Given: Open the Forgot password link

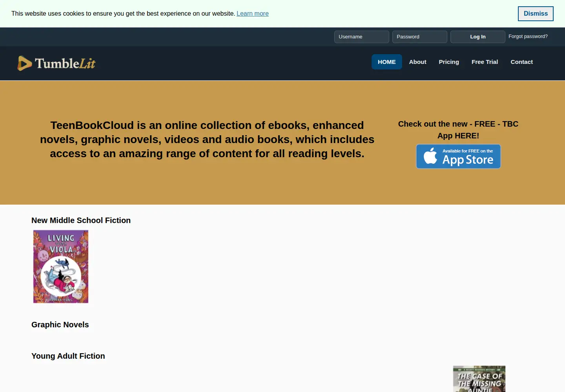Looking at the screenshot, I should [x=528, y=36].
